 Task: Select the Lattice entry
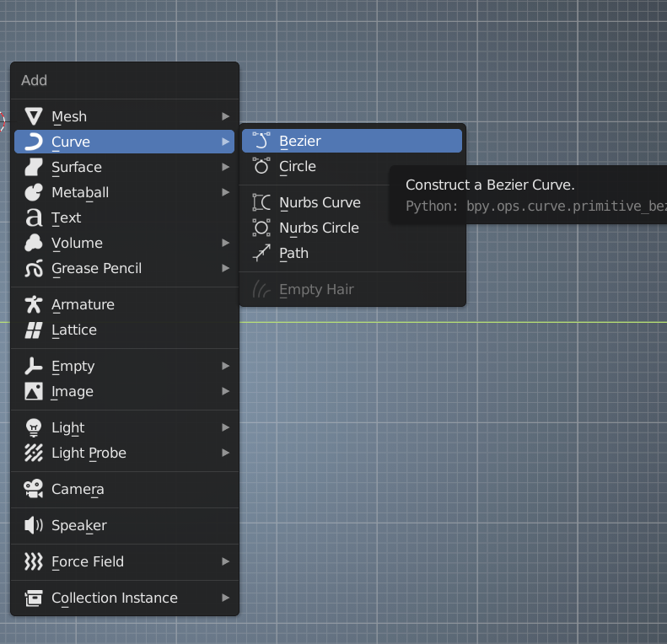pos(124,330)
